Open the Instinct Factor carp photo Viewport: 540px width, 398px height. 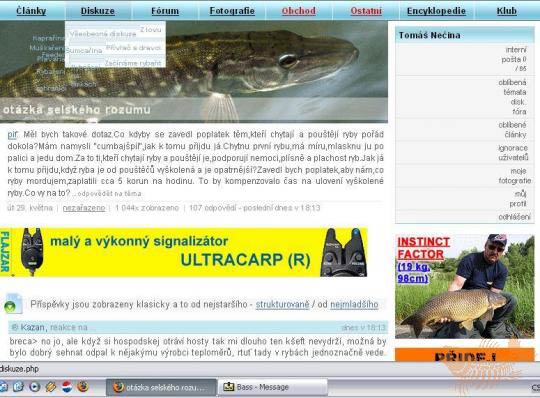click(465, 286)
